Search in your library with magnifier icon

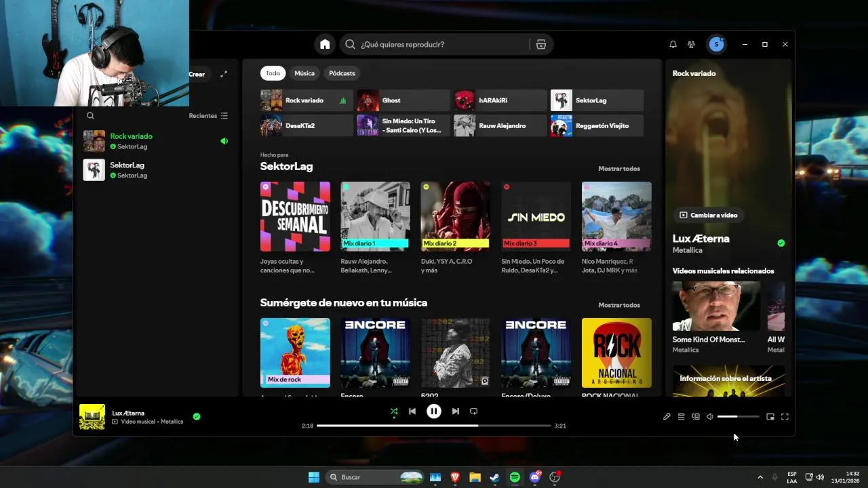[x=90, y=116]
